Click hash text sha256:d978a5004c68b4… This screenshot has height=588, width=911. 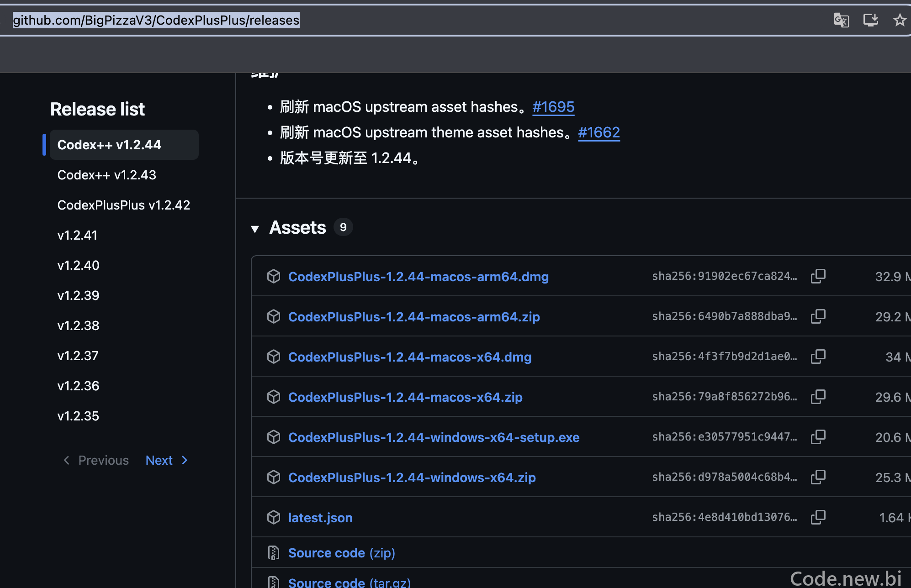(x=725, y=477)
